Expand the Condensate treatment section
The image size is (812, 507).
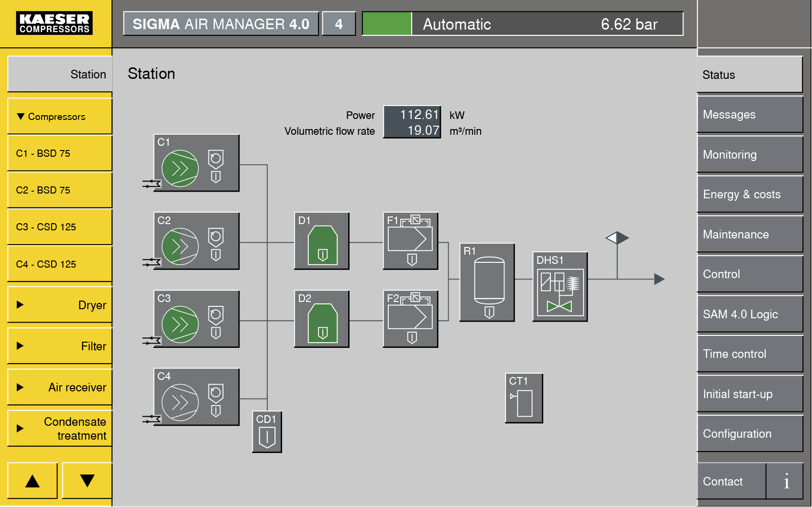coord(59,429)
